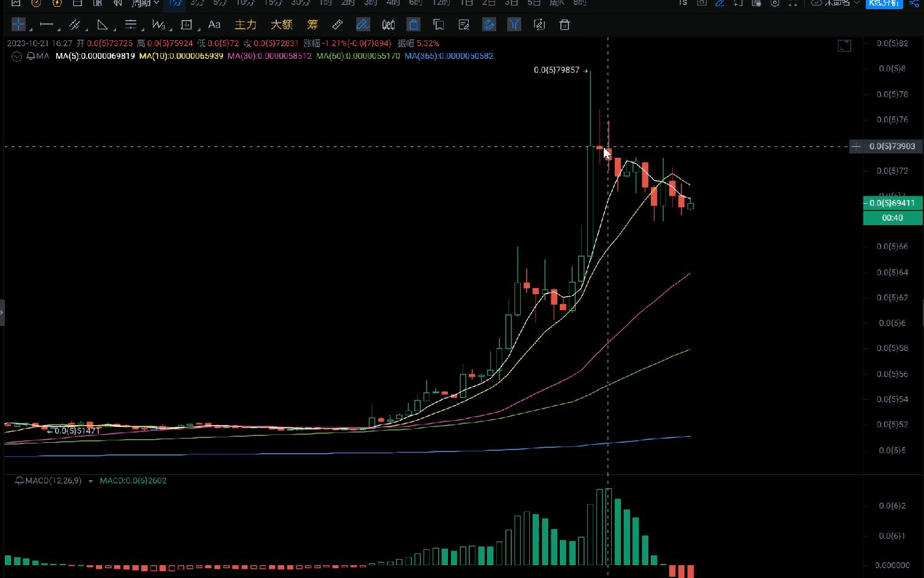Toggle the highlighted blue lock-drawings icon
The width and height of the screenshot is (924, 578).
[414, 24]
